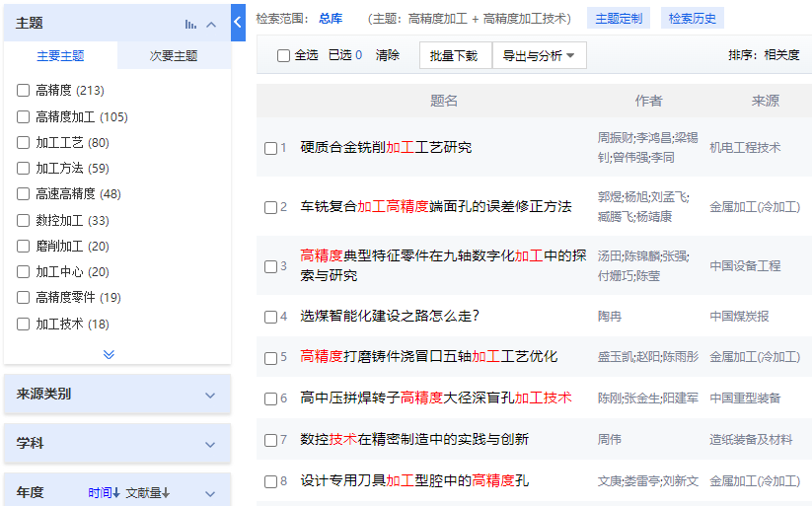Open article 高中压拼焊转子高精度大径深盲孔加工技术

[x=436, y=398]
